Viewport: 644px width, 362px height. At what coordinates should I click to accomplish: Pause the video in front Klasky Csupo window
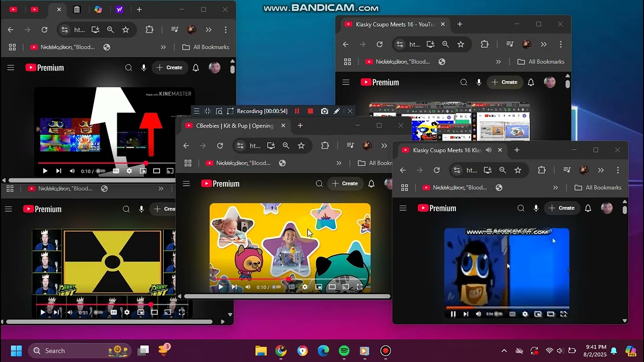pos(453,314)
